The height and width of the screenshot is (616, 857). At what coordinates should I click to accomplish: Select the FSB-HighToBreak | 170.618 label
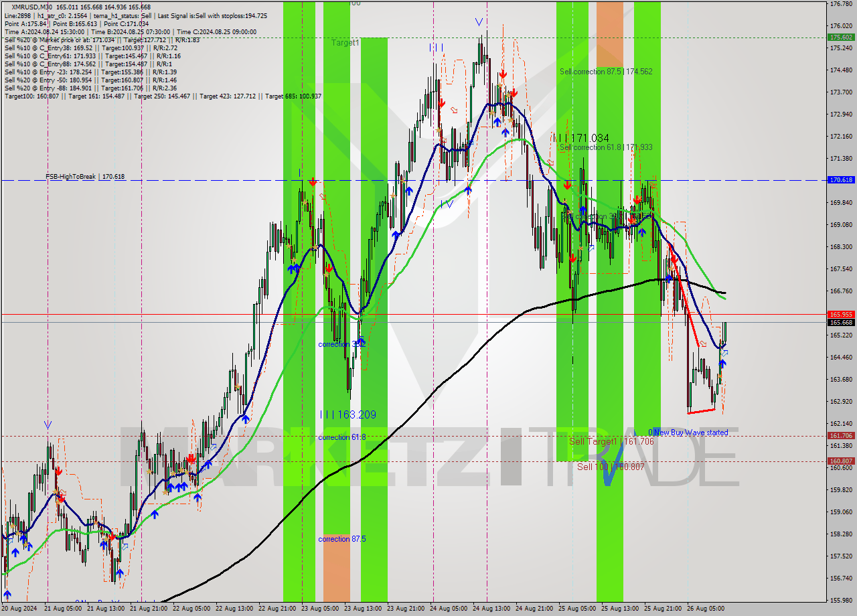pyautogui.click(x=85, y=177)
